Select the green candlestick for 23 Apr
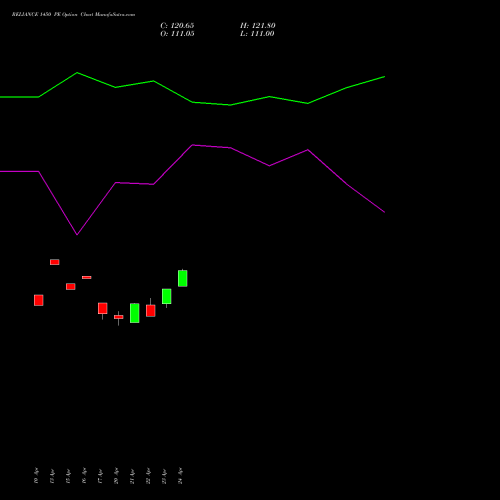 (167, 297)
